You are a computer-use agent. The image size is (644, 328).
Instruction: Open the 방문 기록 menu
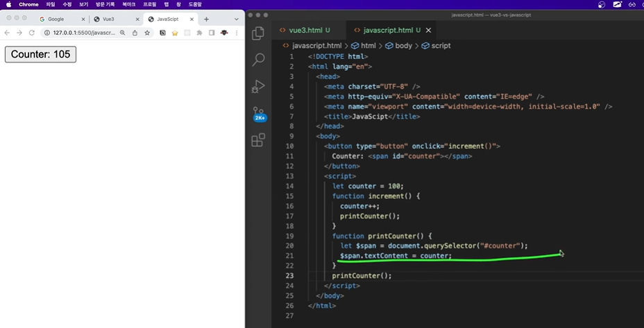pos(105,5)
